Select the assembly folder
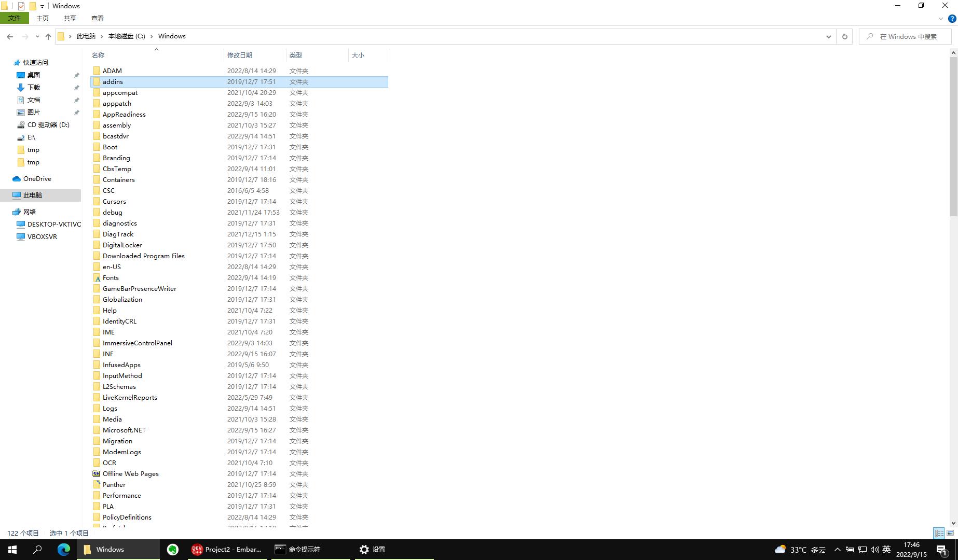Viewport: 958px width, 560px height. click(x=239, y=125)
